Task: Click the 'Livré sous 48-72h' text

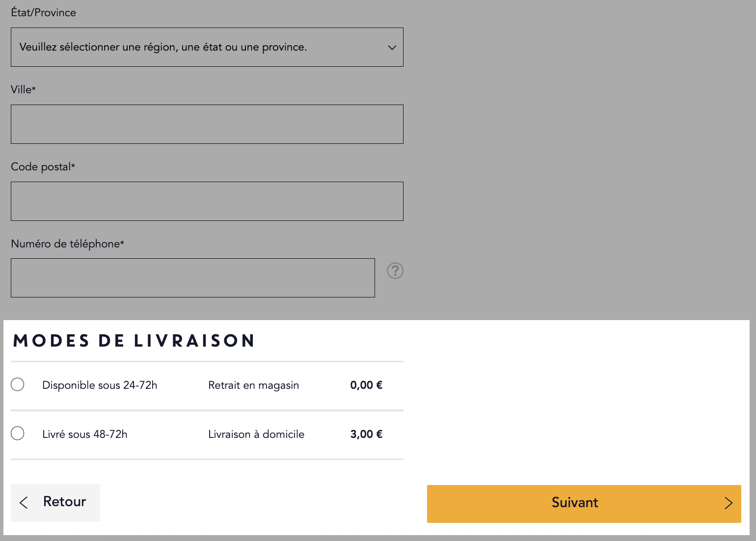Action: click(x=85, y=434)
